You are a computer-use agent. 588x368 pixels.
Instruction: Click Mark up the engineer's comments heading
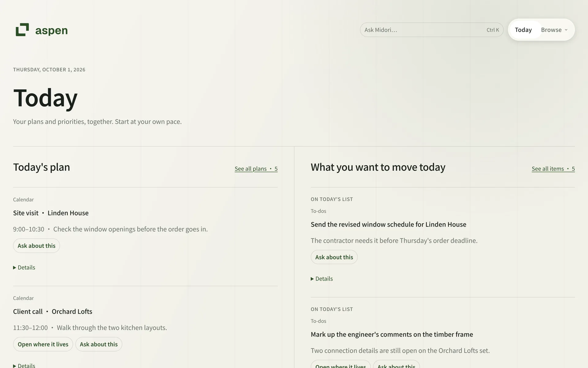pos(392,334)
